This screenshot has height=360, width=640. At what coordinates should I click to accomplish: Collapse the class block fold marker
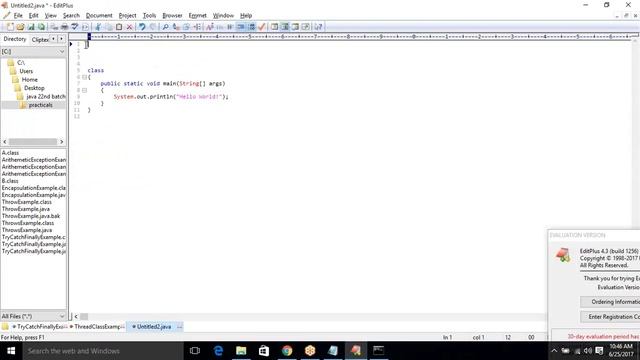point(84,77)
